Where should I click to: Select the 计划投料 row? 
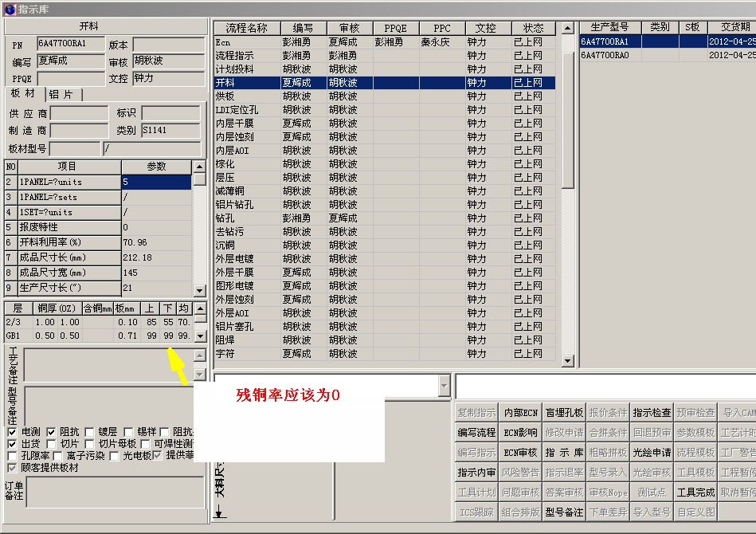[x=385, y=69]
